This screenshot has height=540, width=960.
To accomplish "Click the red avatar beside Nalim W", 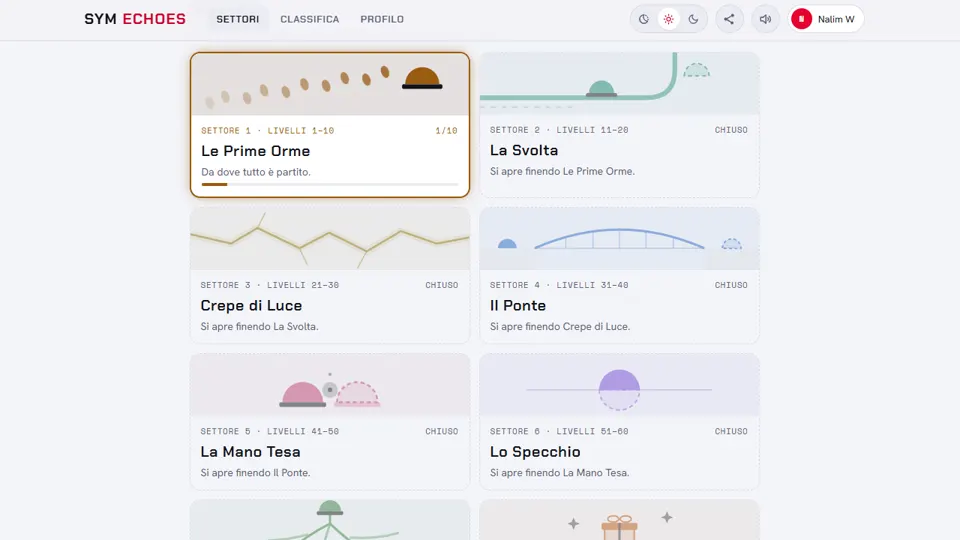I will 801,19.
